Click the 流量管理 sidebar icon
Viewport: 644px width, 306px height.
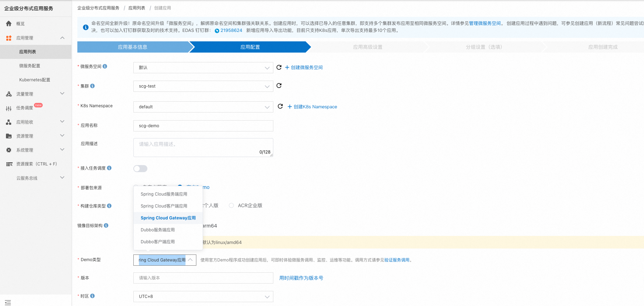(9, 94)
